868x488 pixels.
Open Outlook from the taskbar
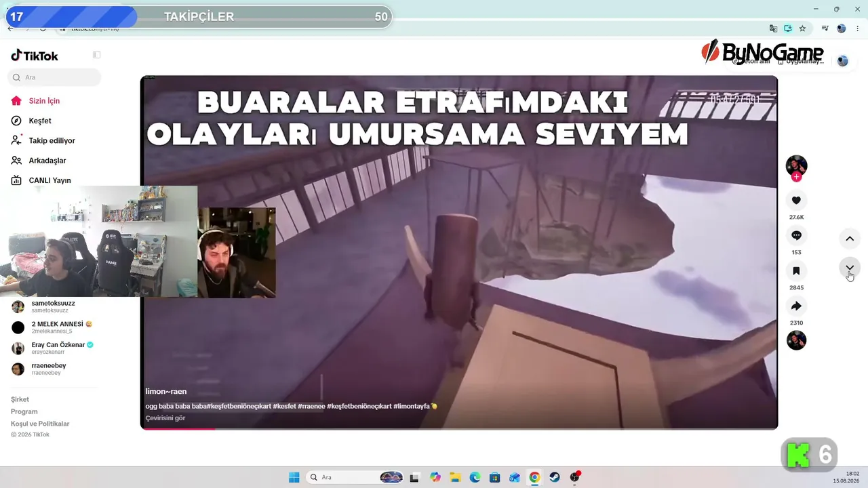pyautogui.click(x=515, y=477)
